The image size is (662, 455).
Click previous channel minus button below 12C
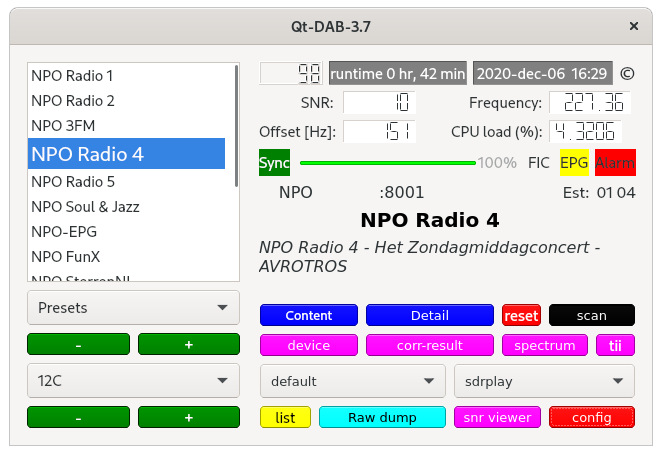point(79,417)
